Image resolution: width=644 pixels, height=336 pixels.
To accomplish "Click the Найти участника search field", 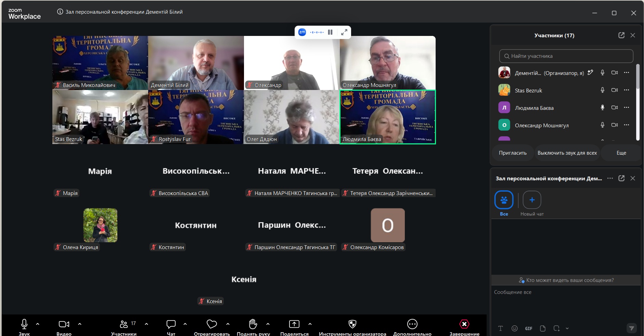I will [x=566, y=56].
